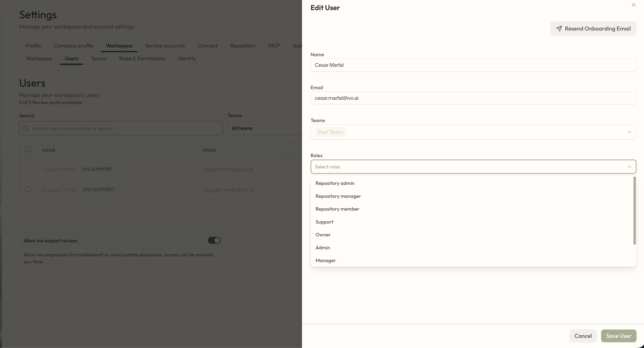
Task: Open the Repository tab
Action: [243, 46]
